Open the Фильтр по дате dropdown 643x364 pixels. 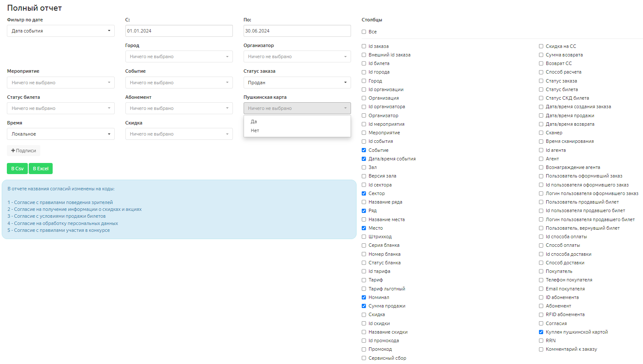click(60, 31)
